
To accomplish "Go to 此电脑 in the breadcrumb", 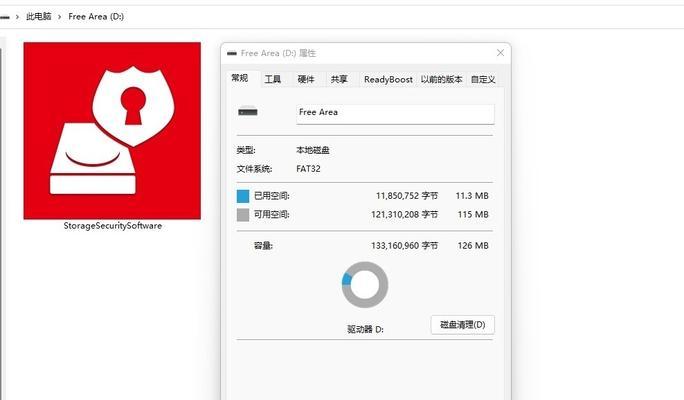I will (39, 17).
